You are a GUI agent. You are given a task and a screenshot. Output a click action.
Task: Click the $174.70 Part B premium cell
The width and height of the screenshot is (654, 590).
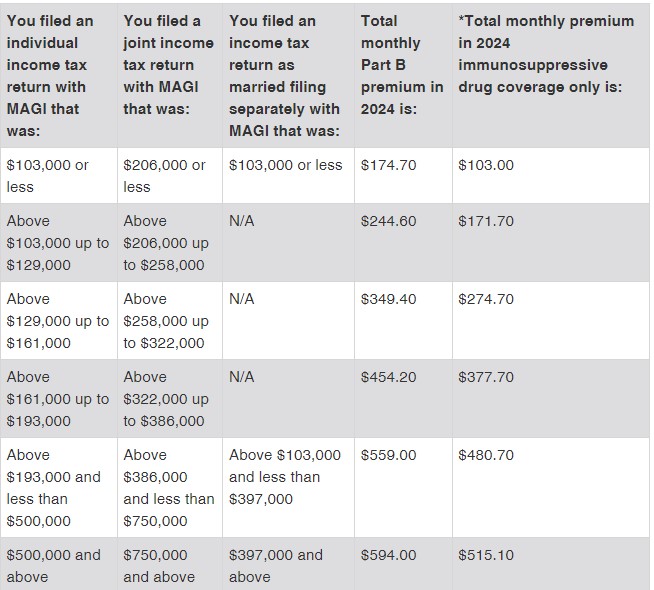click(x=388, y=165)
